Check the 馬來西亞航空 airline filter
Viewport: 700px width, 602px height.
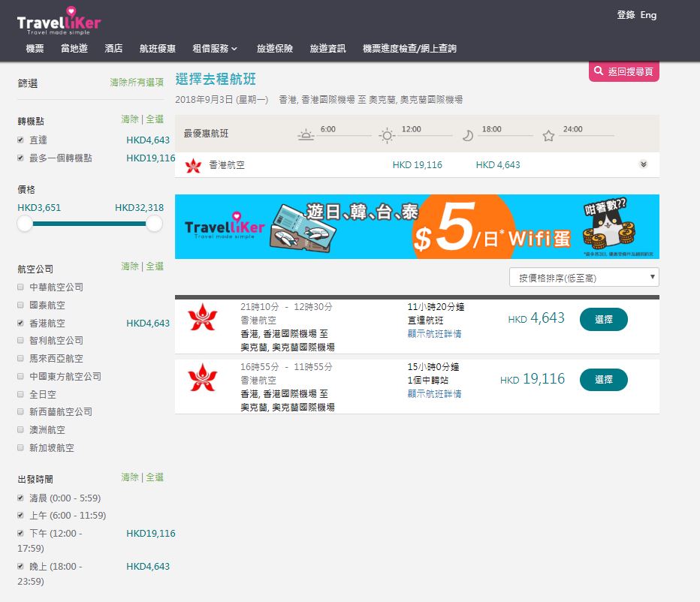(20, 358)
